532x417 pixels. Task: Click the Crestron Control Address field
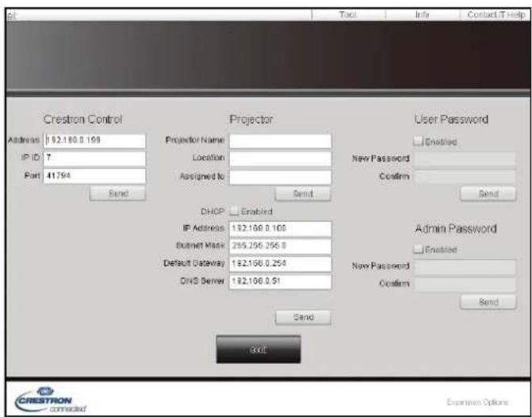pos(94,141)
